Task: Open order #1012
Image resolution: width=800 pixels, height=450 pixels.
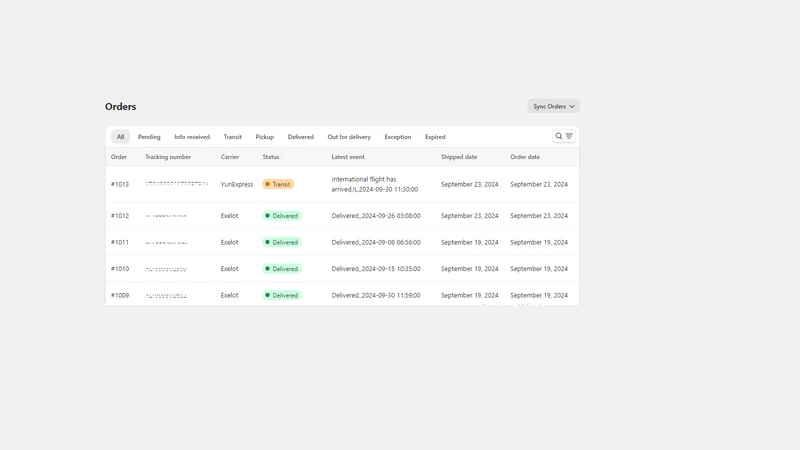Action: pos(120,216)
